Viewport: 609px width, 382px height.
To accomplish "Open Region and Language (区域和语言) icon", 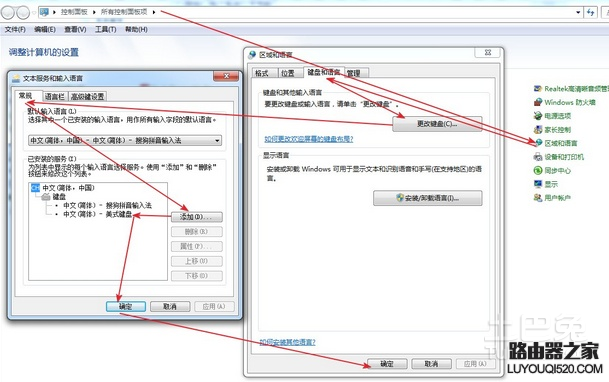I will [x=538, y=143].
